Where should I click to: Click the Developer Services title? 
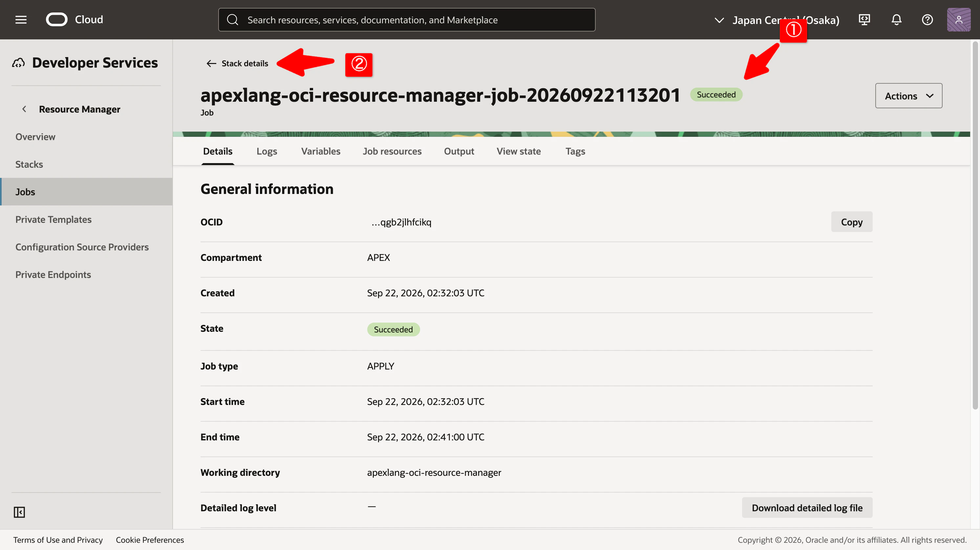click(95, 63)
